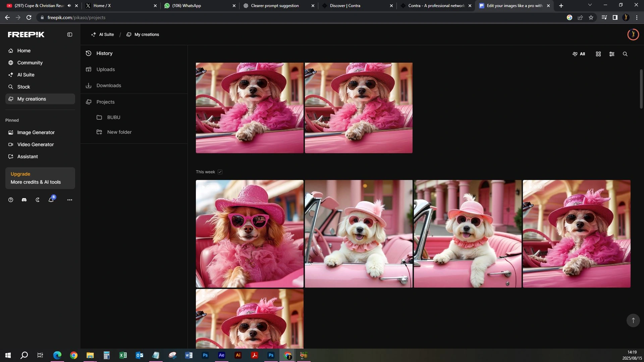Open notifications bell with badge 6

51,199
